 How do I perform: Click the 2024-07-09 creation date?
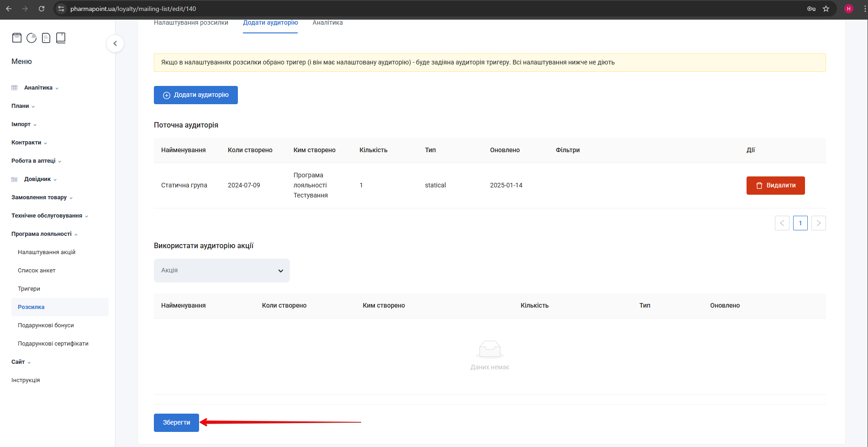coord(244,186)
